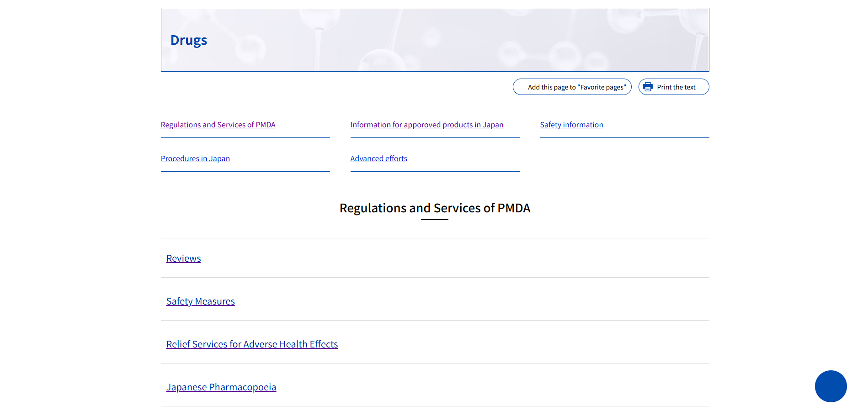Open the Safety Measures page
The image size is (868, 416).
coord(200,301)
